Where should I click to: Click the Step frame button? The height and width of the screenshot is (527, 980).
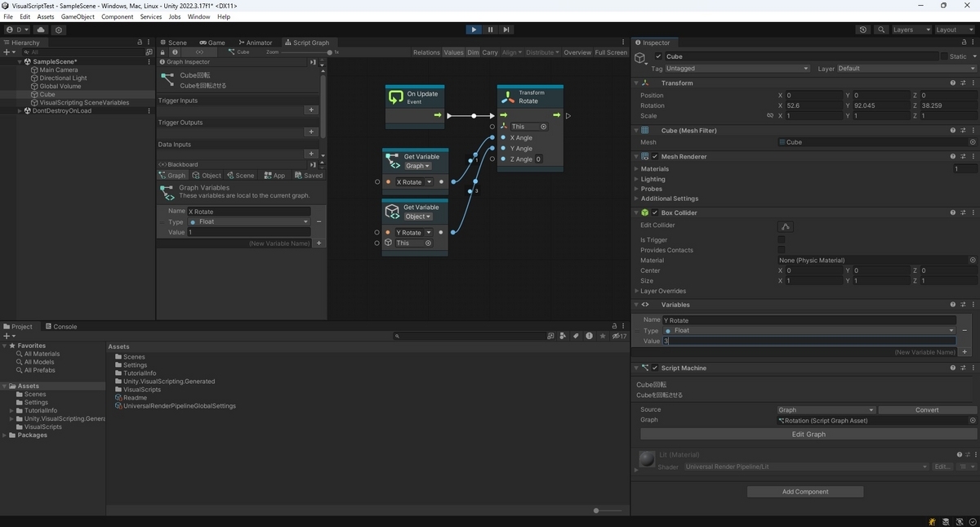coord(506,29)
